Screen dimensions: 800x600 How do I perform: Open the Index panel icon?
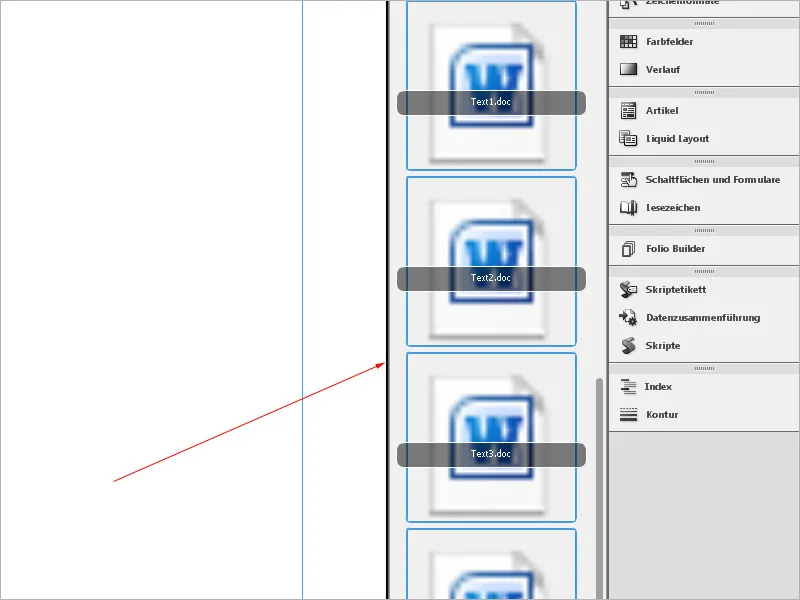click(628, 386)
